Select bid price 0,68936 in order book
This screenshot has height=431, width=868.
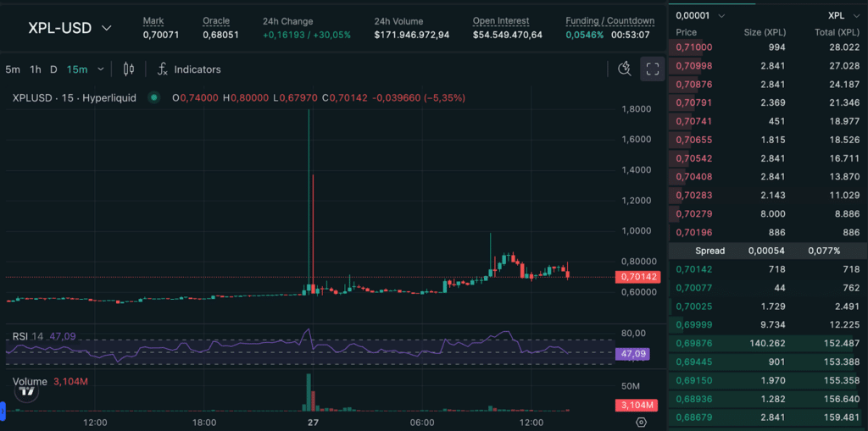pos(694,398)
